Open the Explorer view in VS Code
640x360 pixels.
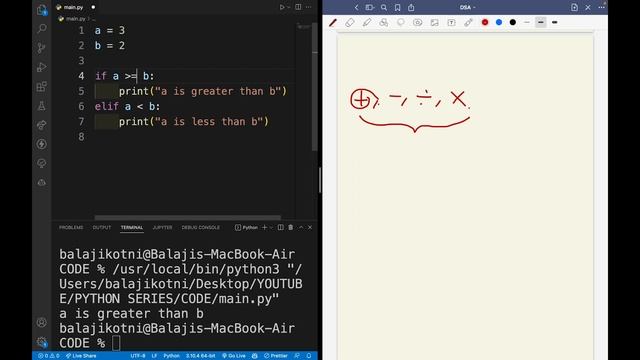tap(42, 10)
